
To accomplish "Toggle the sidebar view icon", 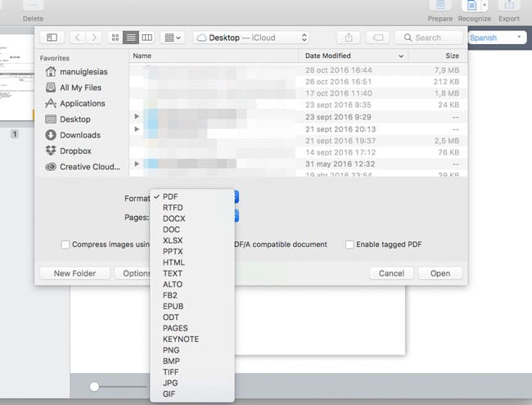I will pyautogui.click(x=52, y=38).
